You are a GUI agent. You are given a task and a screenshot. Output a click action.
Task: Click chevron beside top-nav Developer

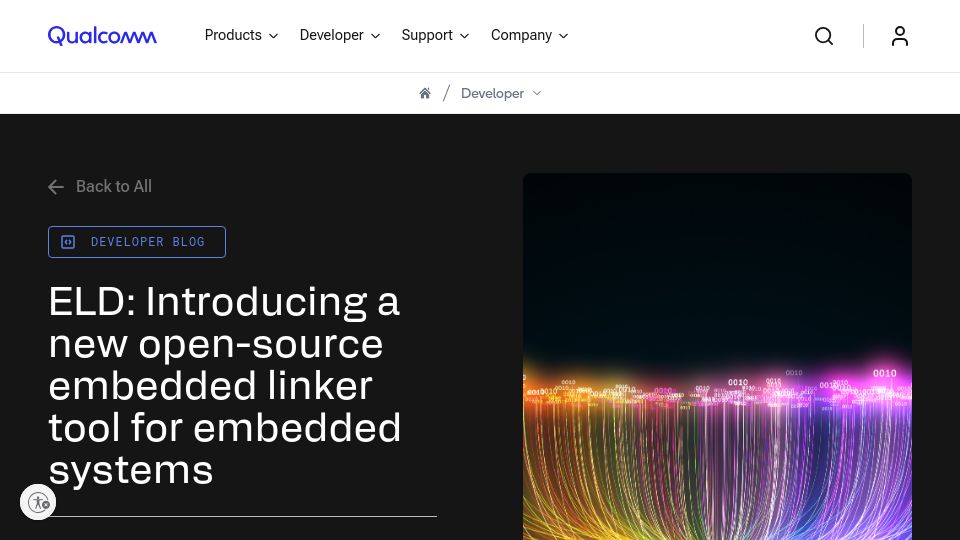(376, 36)
